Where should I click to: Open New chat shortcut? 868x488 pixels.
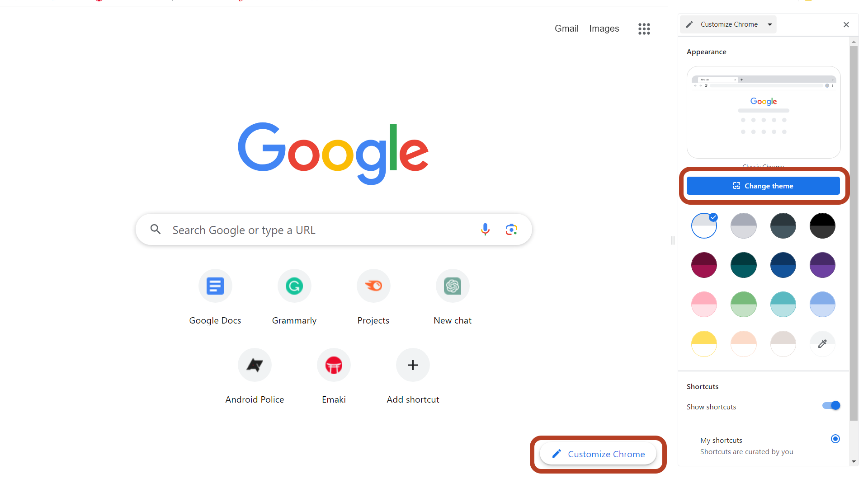pyautogui.click(x=453, y=286)
